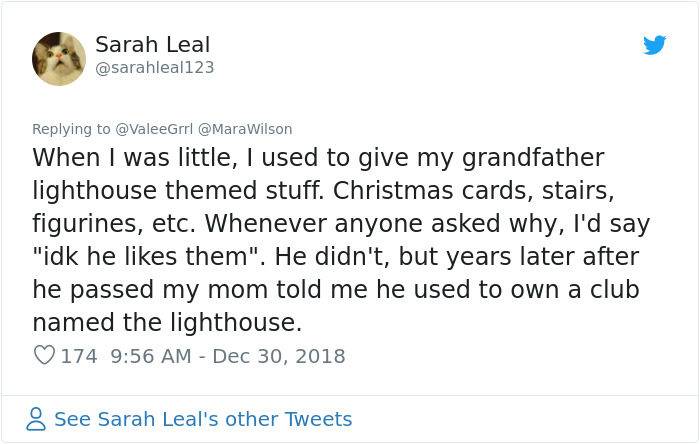See Sarah Leal's other Tweets
The width and height of the screenshot is (700, 444).
pyautogui.click(x=203, y=419)
